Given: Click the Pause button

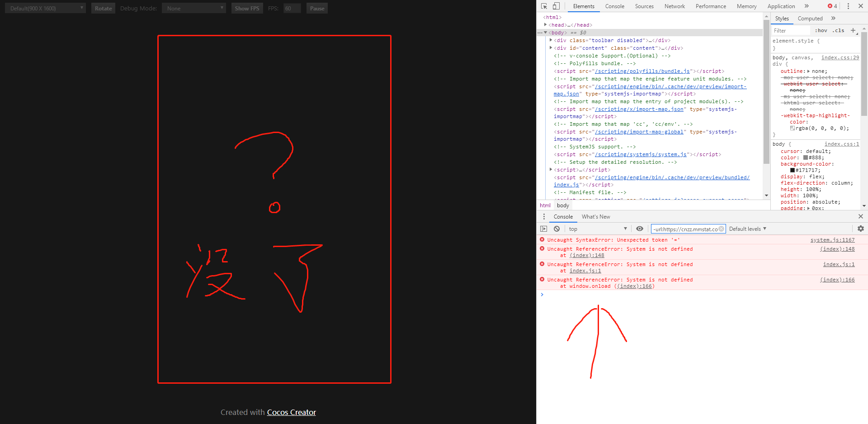Looking at the screenshot, I should click(x=317, y=8).
